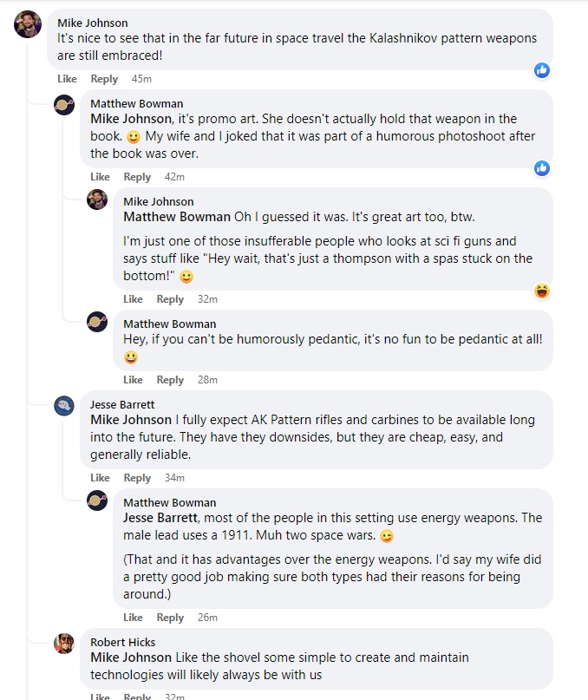588x700 pixels.
Task: Click Matthew Bowman's avatar on the first reply
Action: point(64,105)
